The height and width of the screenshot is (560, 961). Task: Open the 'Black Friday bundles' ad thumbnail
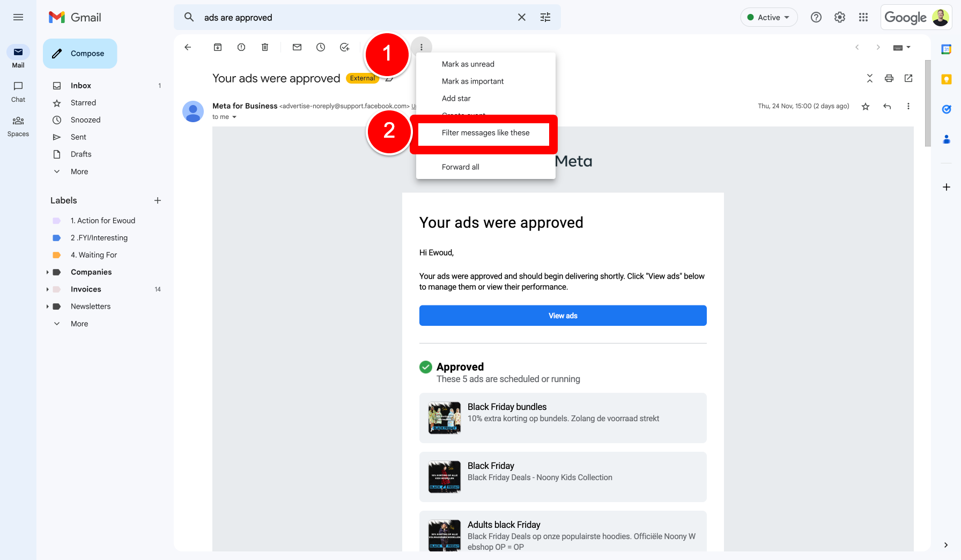(445, 418)
